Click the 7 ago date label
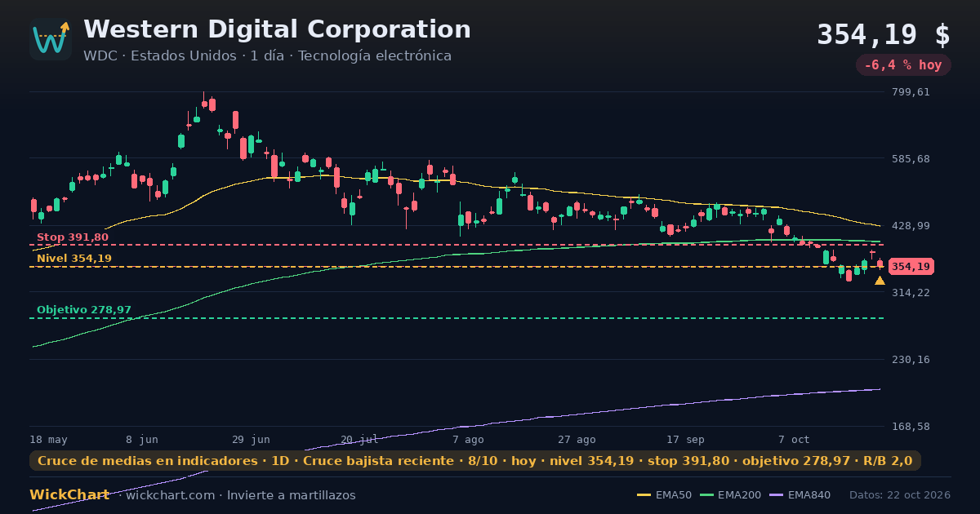The height and width of the screenshot is (514, 980). (468, 439)
